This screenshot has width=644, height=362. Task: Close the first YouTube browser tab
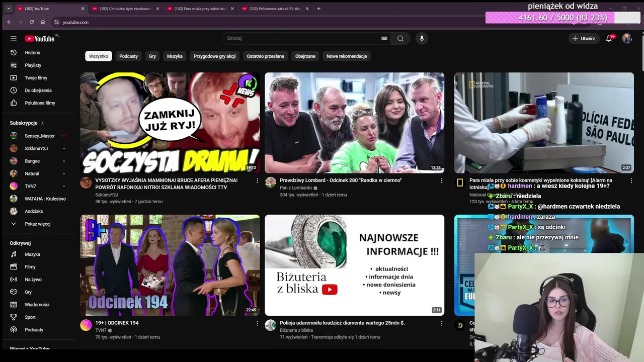[83, 9]
